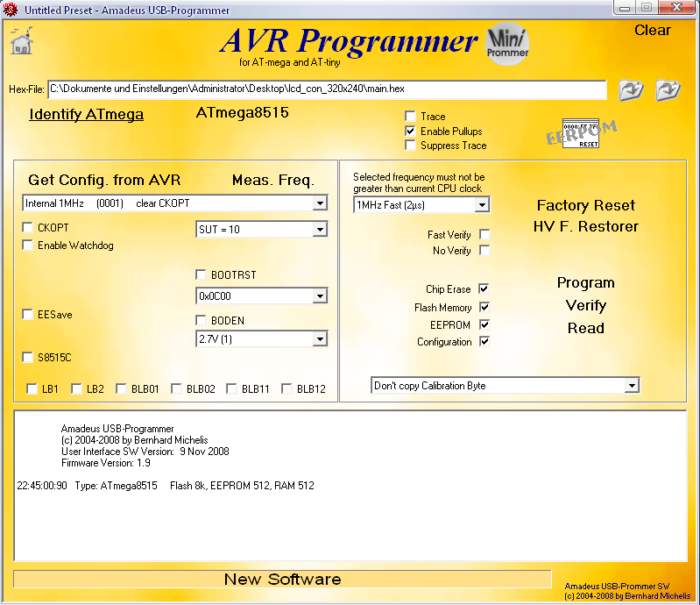This screenshot has width=700, height=605.
Task: Enable the Trace checkbox
Action: (x=410, y=116)
